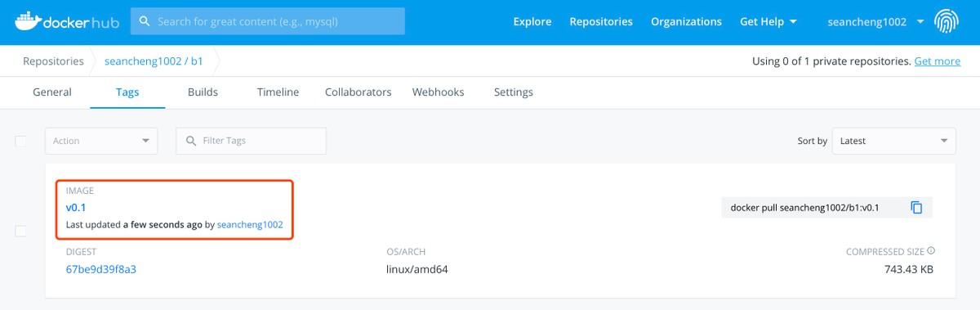Open the v0.1 tag link
Viewport: 980px width, 310px height.
tap(76, 208)
